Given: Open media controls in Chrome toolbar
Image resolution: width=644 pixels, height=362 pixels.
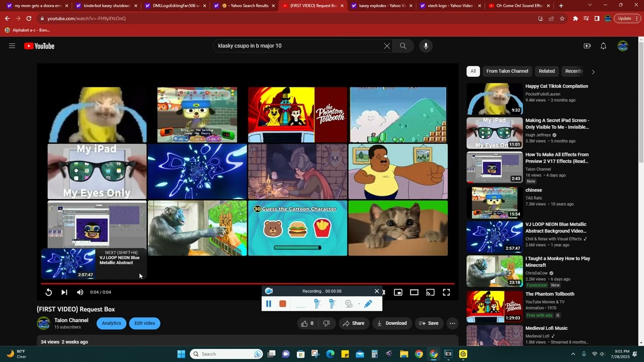Looking at the screenshot, I should (586, 19).
